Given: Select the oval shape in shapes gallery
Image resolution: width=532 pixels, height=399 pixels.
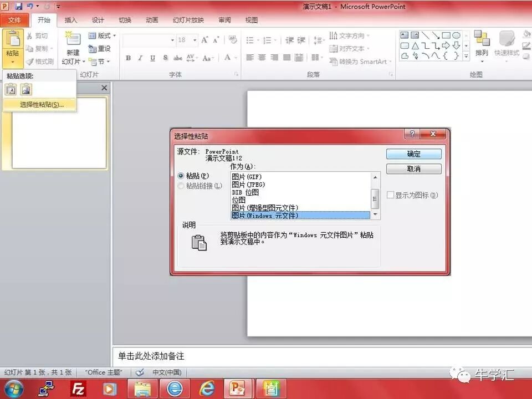Looking at the screenshot, I should [x=456, y=35].
